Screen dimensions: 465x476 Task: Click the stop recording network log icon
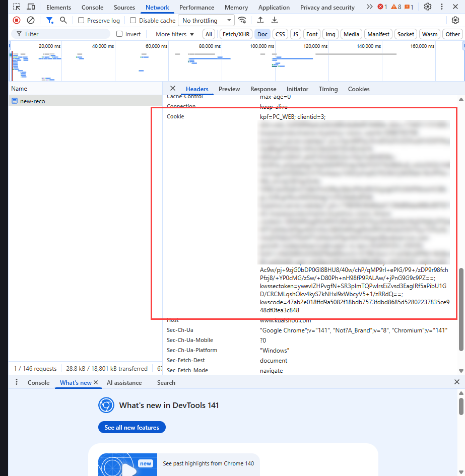pyautogui.click(x=17, y=20)
